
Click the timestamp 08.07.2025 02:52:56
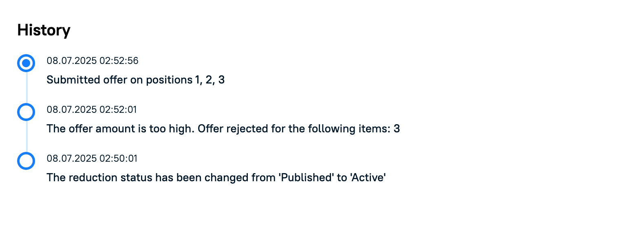(x=93, y=61)
